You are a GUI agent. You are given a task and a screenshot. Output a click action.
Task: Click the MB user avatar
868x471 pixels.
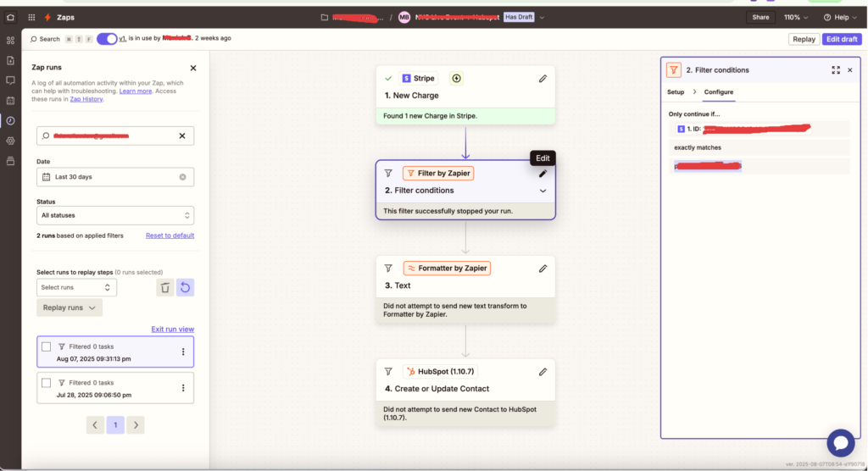tap(404, 17)
